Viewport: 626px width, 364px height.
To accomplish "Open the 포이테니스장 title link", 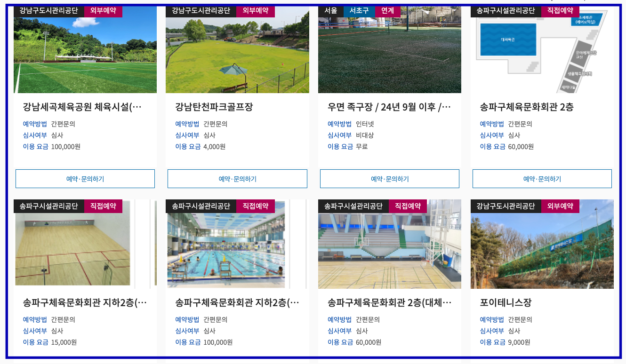I will tap(506, 302).
